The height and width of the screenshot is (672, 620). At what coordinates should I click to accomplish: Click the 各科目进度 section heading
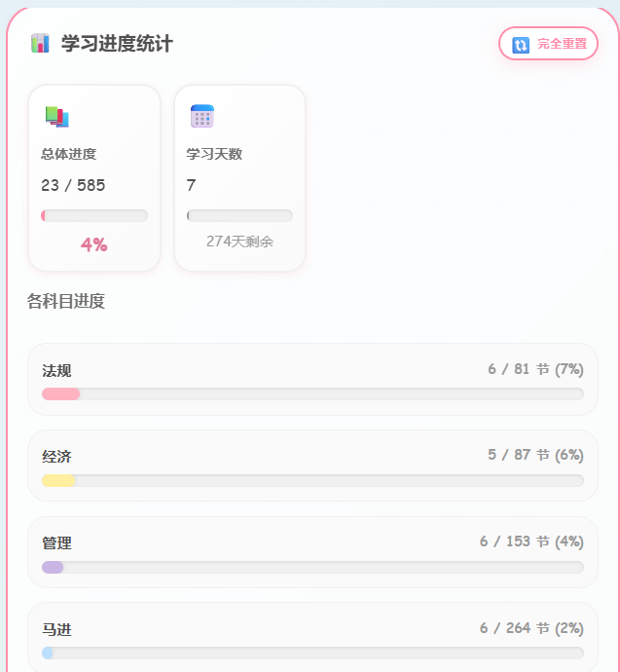click(x=66, y=301)
